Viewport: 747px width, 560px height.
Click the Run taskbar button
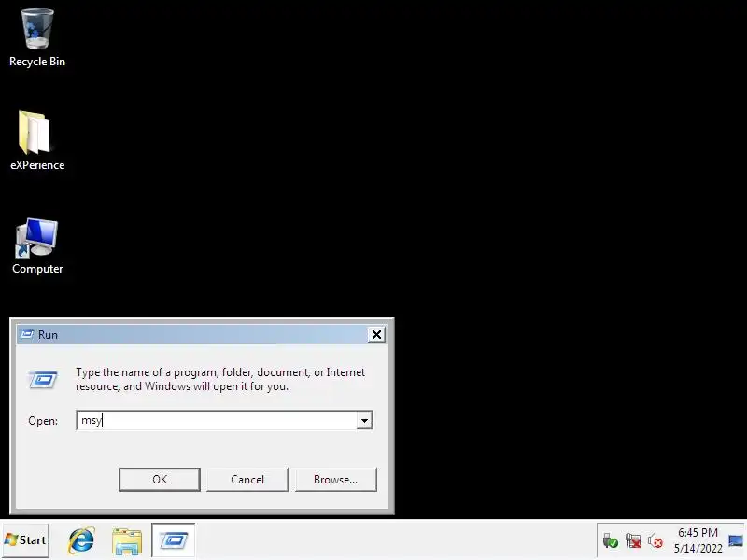tap(174, 540)
